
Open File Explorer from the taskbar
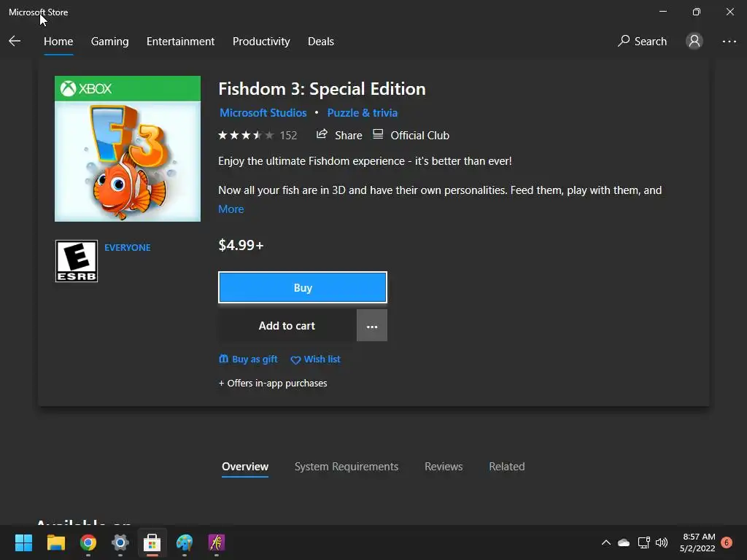[x=55, y=542]
